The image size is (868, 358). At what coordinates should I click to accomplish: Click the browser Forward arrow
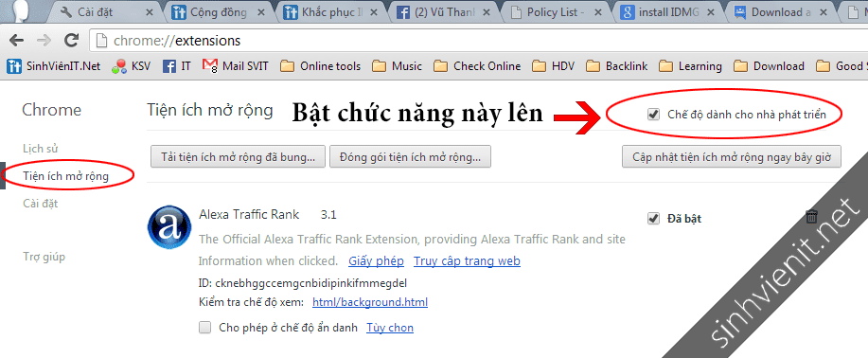(44, 40)
